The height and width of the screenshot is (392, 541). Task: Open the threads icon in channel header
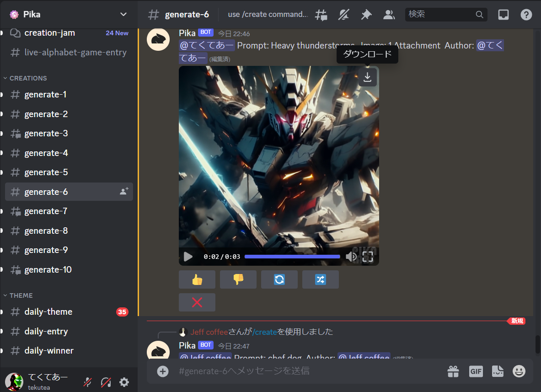pyautogui.click(x=321, y=15)
